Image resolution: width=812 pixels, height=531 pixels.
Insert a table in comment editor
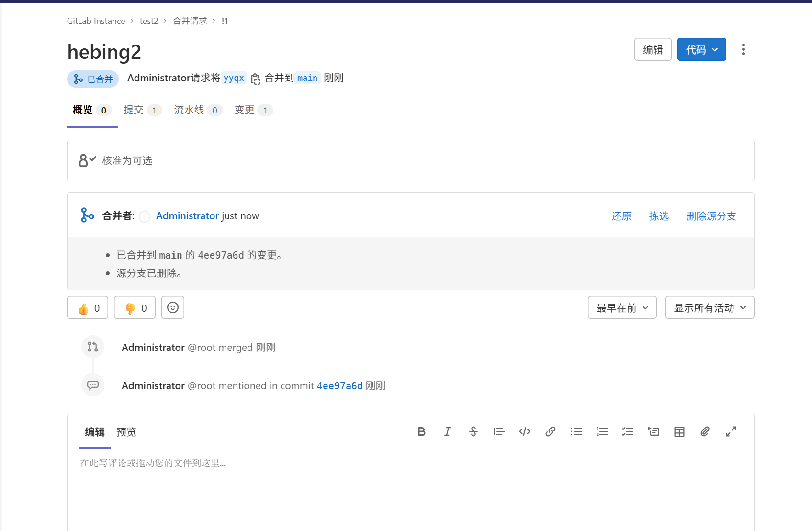point(679,432)
